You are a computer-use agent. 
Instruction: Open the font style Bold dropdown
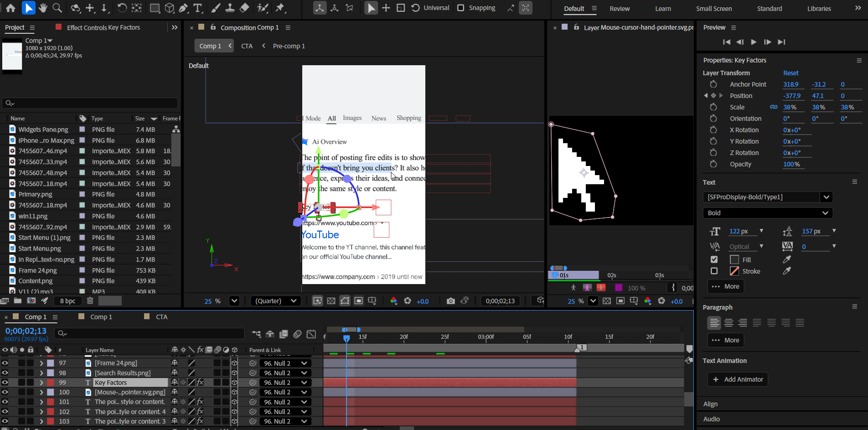coord(768,213)
